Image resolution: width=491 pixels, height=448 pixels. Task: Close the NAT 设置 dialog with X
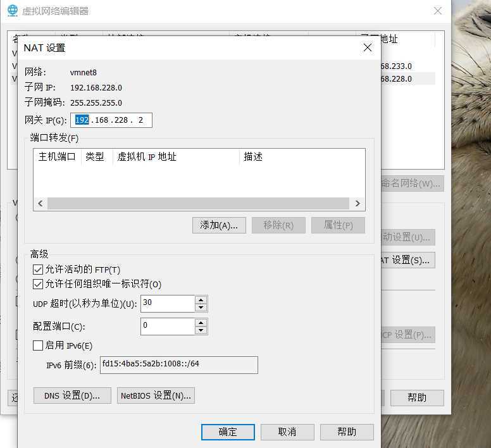coord(368,47)
